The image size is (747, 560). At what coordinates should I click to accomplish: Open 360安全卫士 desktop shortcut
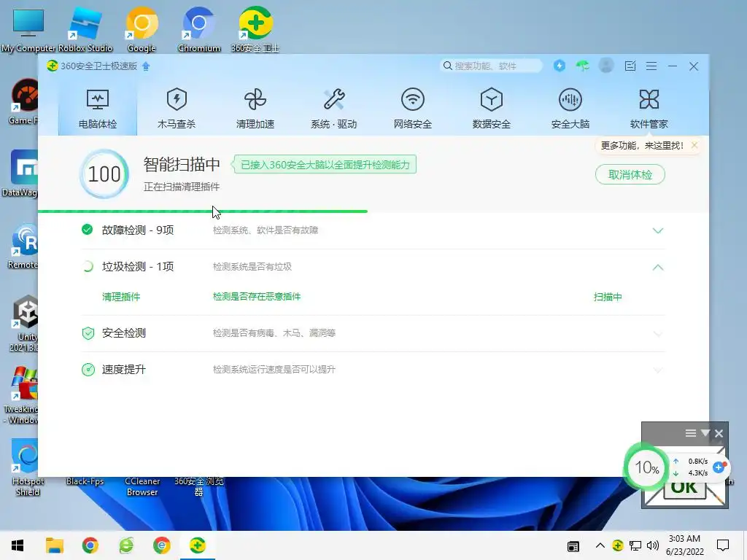pyautogui.click(x=255, y=29)
